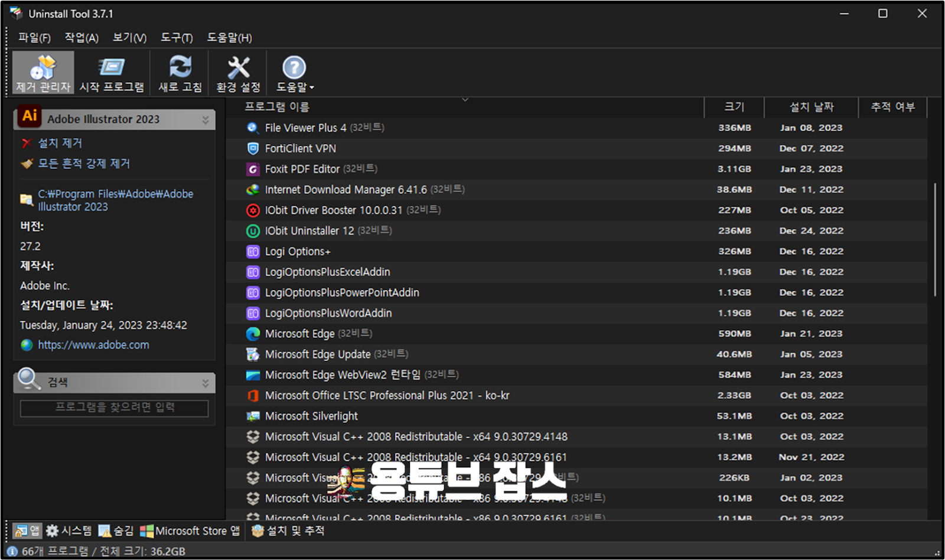Click Microsoft Edge WebView2 icon

point(253,375)
